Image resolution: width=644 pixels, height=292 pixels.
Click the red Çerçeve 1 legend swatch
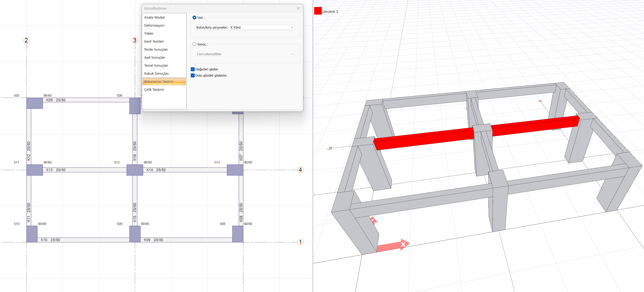point(318,11)
